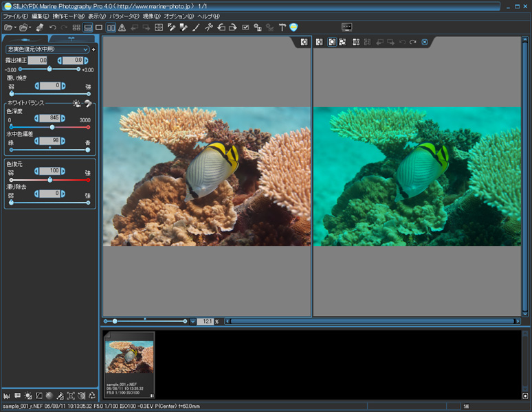Image resolution: width=532 pixels, height=412 pixels.
Task: Click the rotate left icon in toolbar
Action: [221, 27]
